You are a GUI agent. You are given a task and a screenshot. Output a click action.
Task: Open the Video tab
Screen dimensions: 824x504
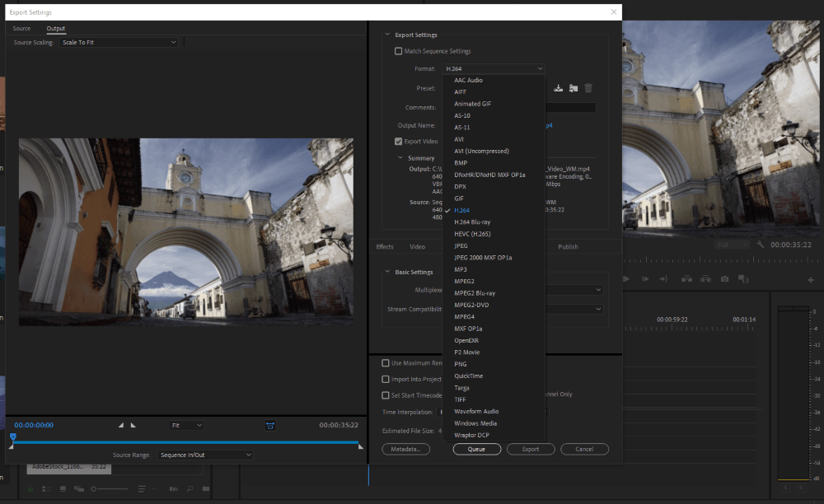point(417,247)
